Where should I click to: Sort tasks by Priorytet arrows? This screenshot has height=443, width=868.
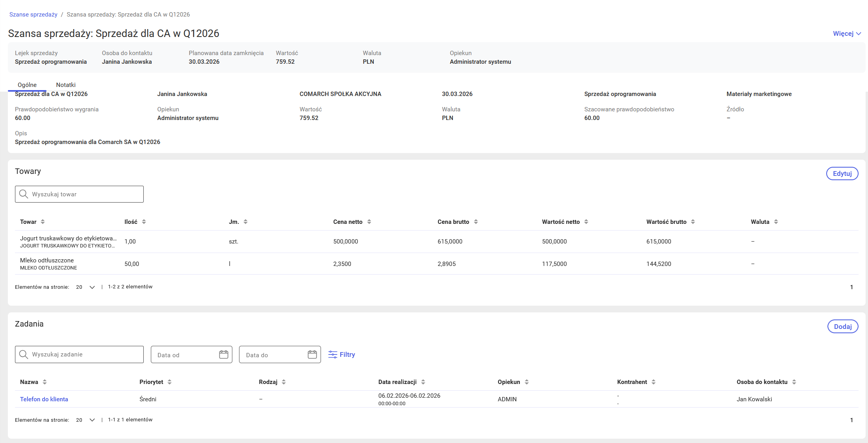[169, 382]
